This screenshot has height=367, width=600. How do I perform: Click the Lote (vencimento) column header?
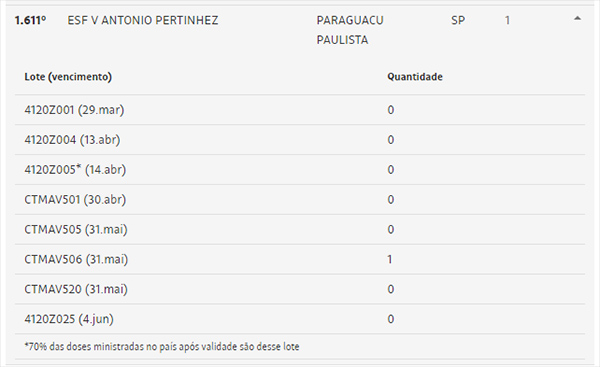click(68, 77)
